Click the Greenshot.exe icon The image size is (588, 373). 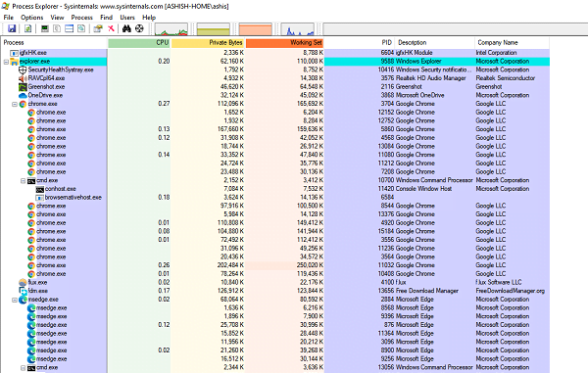coord(23,87)
